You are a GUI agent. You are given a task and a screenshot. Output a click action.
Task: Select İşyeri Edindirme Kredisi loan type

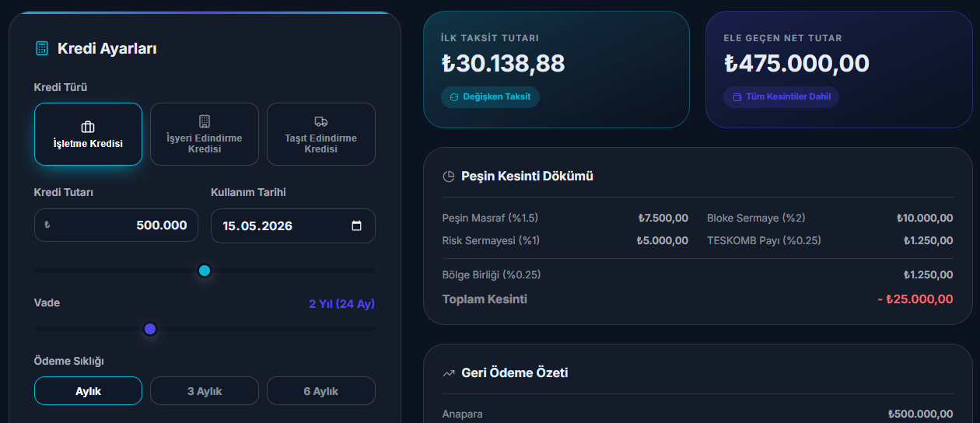point(205,134)
